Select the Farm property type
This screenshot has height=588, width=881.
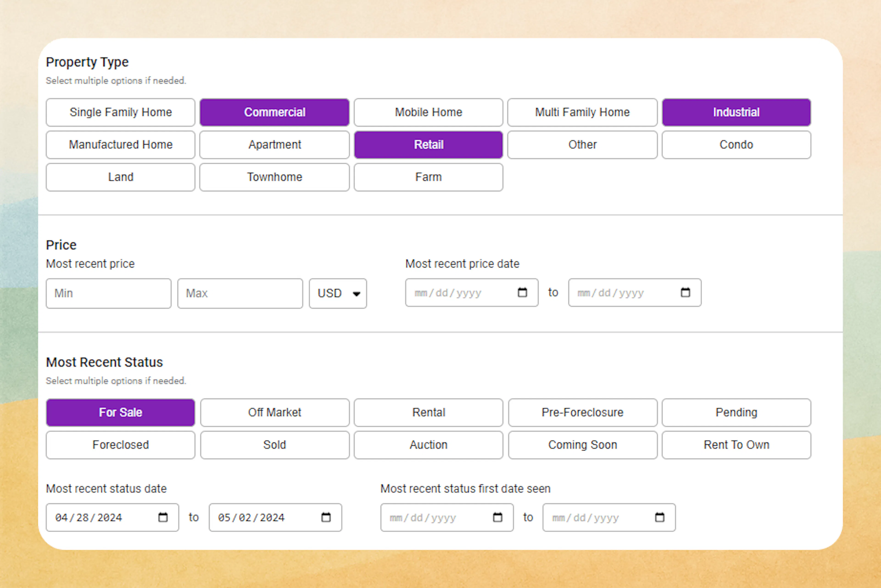click(x=428, y=177)
